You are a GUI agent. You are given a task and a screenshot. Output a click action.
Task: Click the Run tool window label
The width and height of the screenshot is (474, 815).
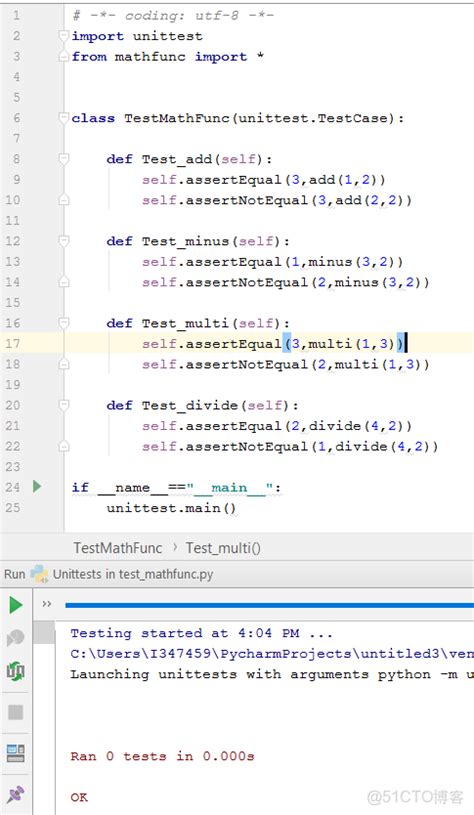point(15,574)
